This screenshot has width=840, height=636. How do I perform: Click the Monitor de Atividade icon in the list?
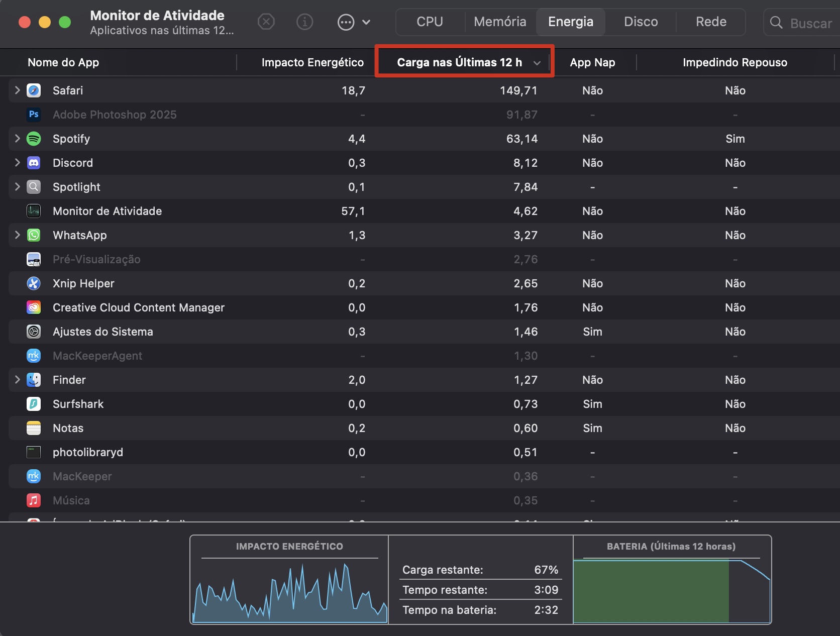[x=33, y=211]
